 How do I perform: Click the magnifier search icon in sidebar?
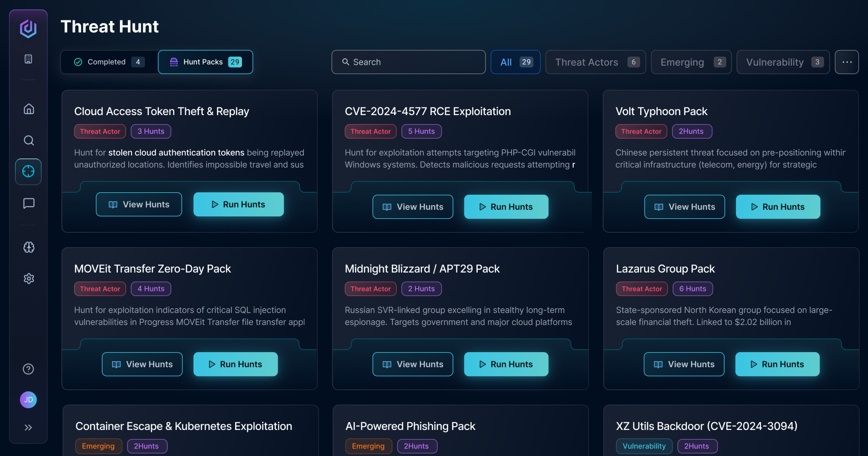click(x=29, y=140)
